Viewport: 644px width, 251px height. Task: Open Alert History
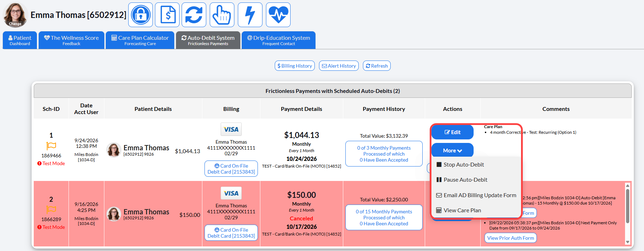(x=339, y=66)
